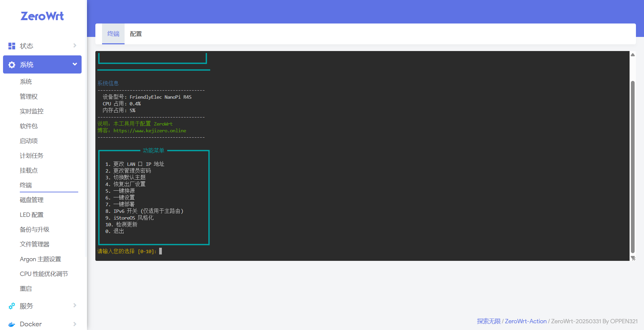644x330 pixels.
Task: Click the '说明: 本工具用于配置 ZeroWrt' line
Action: [135, 124]
